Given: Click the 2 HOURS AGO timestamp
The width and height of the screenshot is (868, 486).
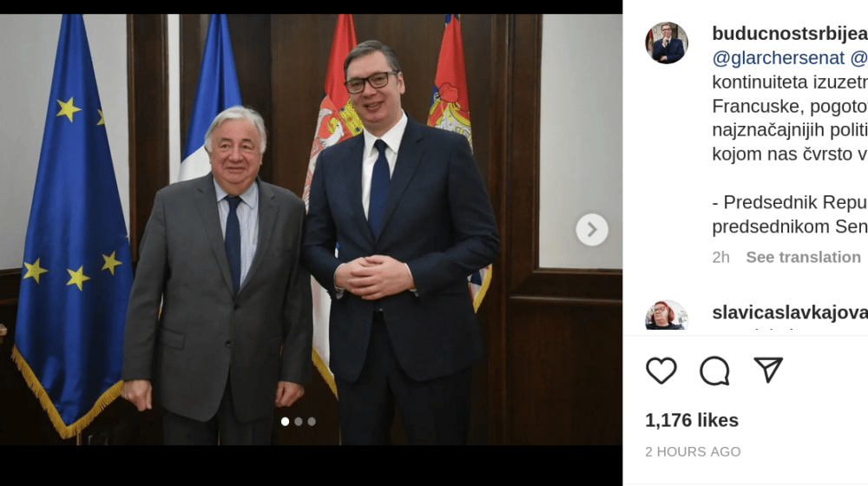Looking at the screenshot, I should (693, 451).
